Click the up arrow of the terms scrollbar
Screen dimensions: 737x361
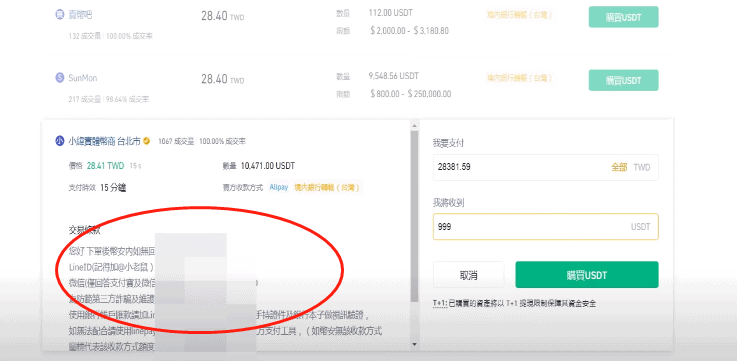[414, 126]
